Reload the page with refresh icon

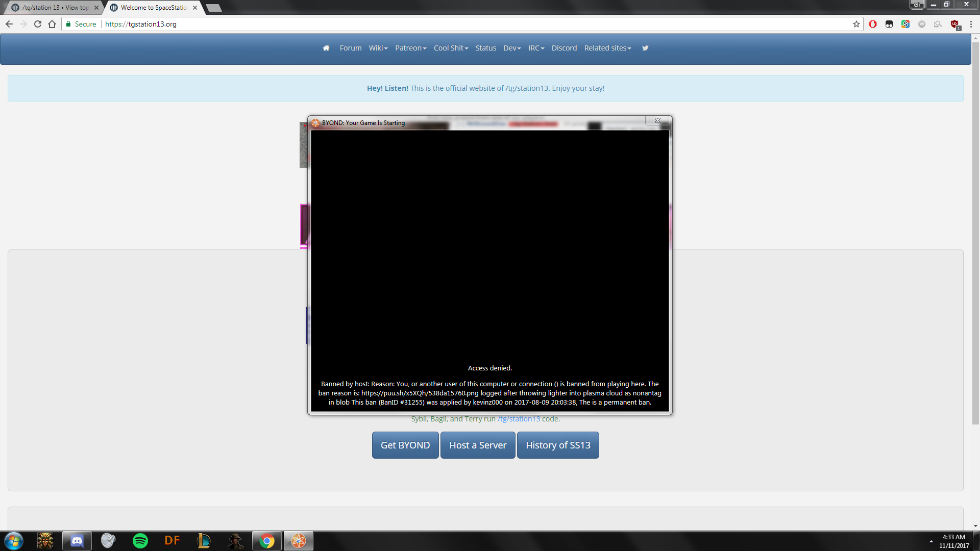coord(38,24)
